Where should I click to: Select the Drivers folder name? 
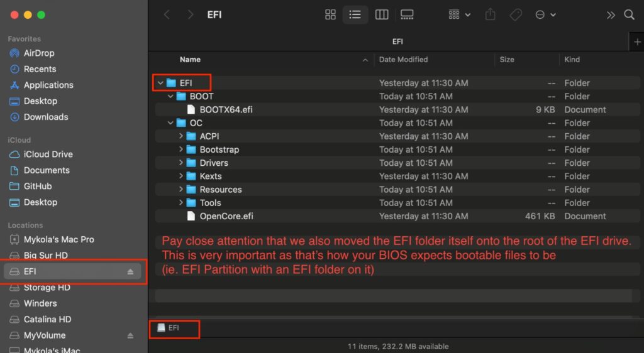pos(214,163)
